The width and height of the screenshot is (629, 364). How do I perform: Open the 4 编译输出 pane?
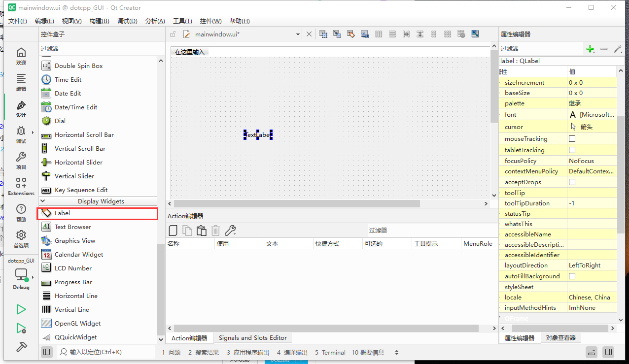click(292, 353)
